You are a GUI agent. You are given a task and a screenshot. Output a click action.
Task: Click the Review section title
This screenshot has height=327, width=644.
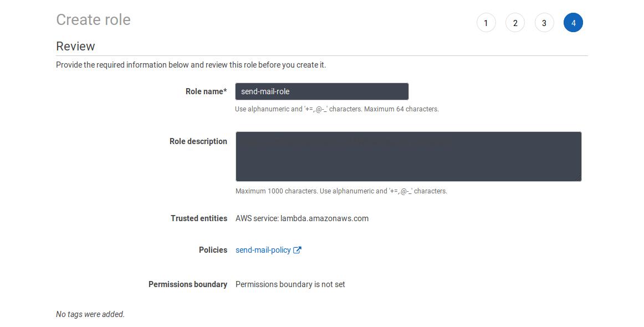click(x=75, y=47)
